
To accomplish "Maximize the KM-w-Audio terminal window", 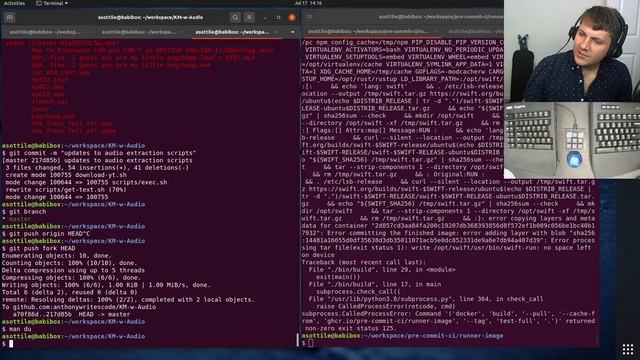I will (278, 18).
